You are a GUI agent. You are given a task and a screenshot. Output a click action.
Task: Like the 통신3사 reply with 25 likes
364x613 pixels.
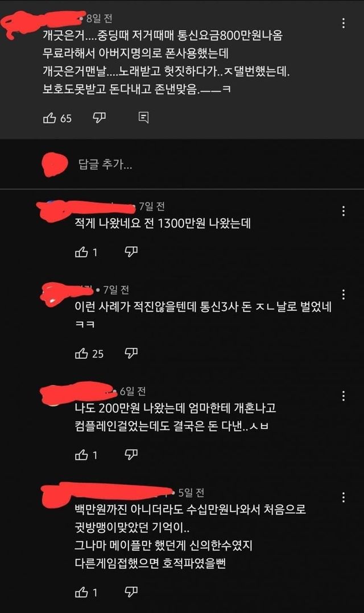point(81,354)
